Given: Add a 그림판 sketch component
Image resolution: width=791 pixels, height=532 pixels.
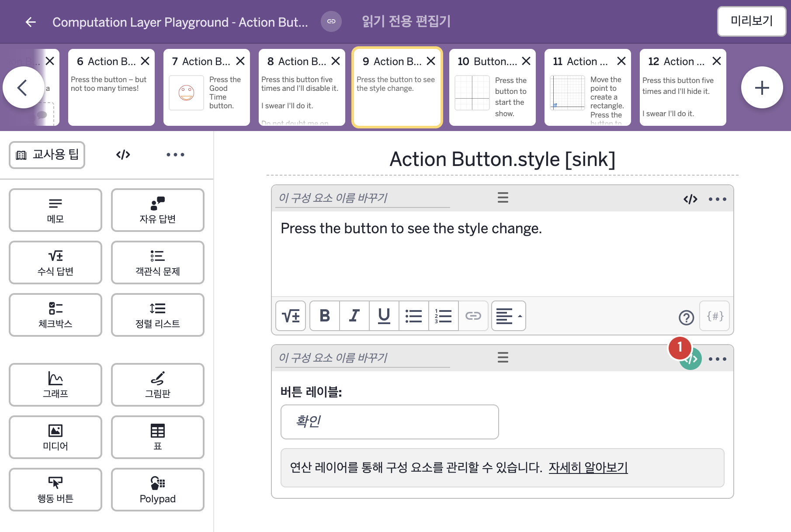Looking at the screenshot, I should 158,385.
